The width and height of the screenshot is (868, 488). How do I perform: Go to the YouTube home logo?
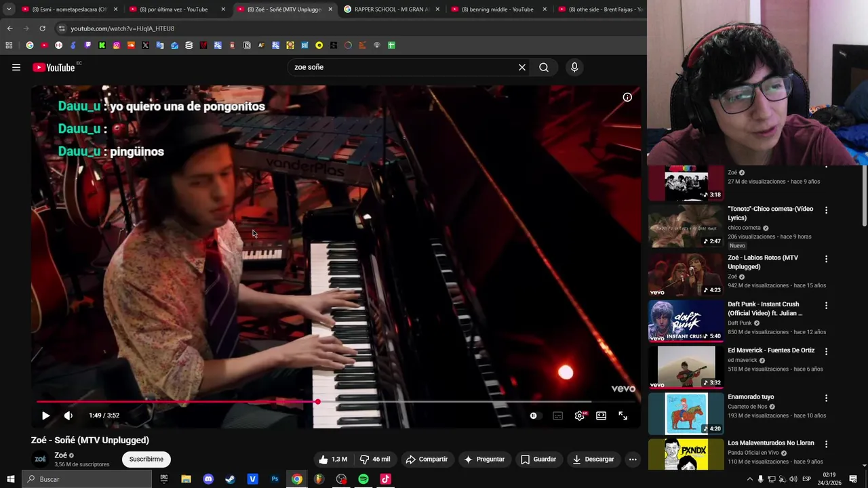coord(54,67)
